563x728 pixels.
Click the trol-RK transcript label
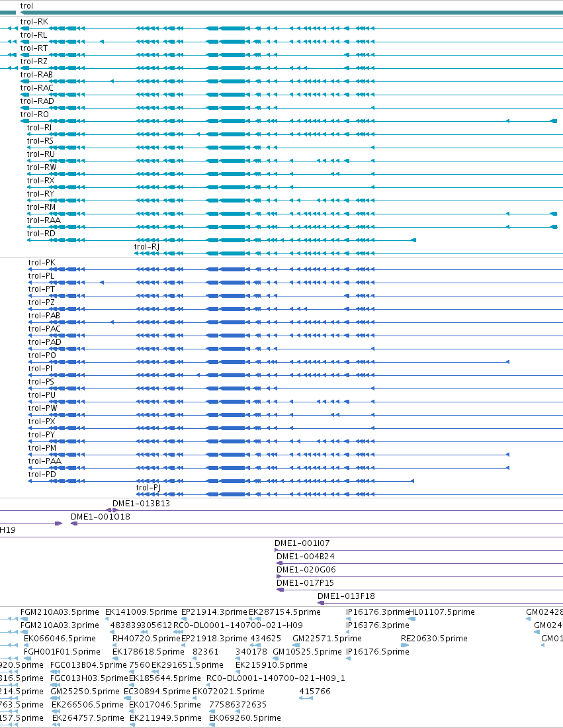click(34, 22)
